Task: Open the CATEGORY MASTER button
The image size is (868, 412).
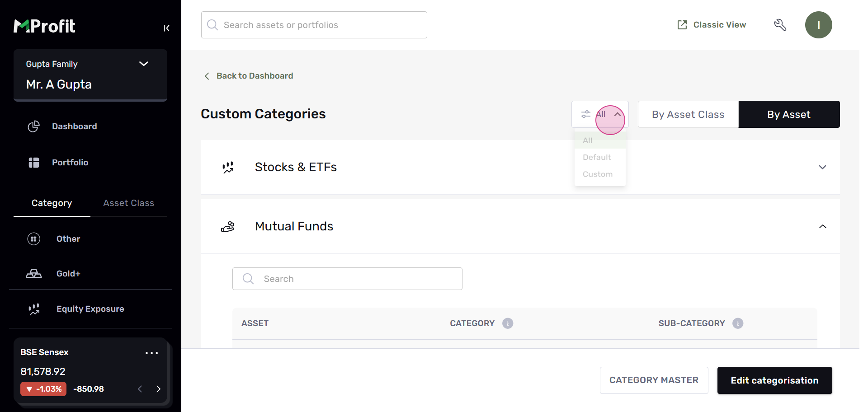Action: pyautogui.click(x=654, y=380)
